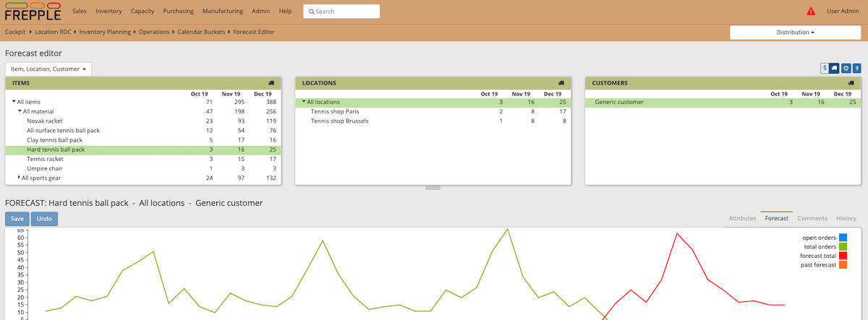Click the red forecast total color swatch
Screen dimensions: 868x320
843,256
